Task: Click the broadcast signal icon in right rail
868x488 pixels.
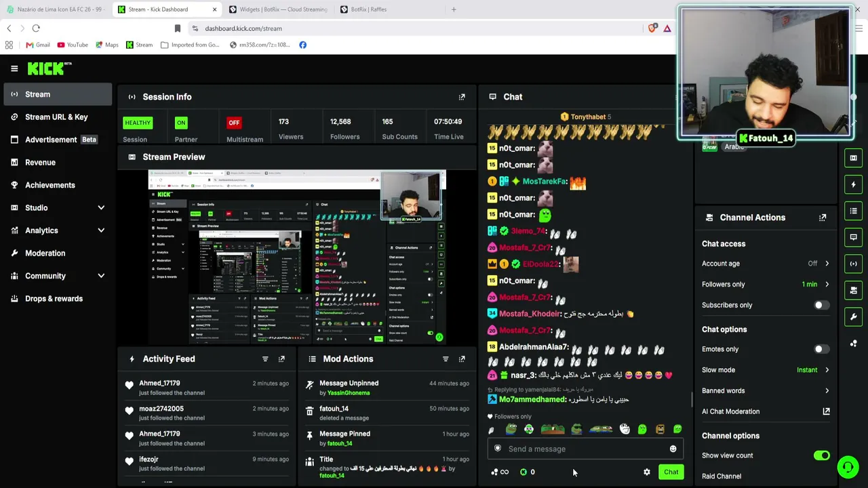Action: pyautogui.click(x=853, y=264)
